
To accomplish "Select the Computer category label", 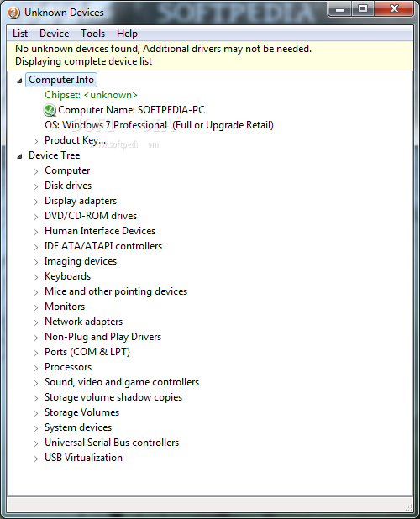I will 67,170.
